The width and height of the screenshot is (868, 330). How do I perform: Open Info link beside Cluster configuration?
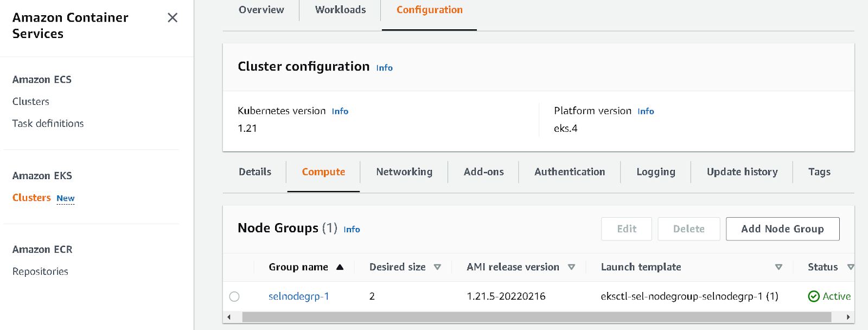tap(385, 68)
